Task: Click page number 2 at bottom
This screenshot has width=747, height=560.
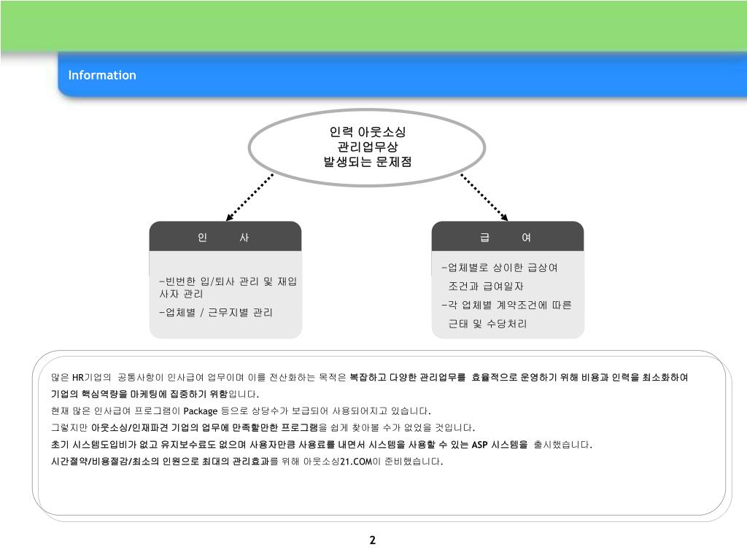Action: tap(373, 540)
